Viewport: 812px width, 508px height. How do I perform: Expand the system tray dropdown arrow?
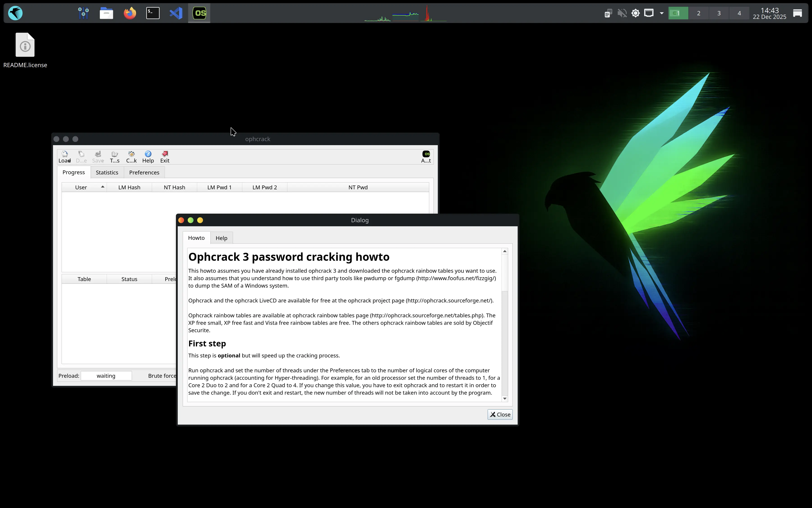point(661,13)
